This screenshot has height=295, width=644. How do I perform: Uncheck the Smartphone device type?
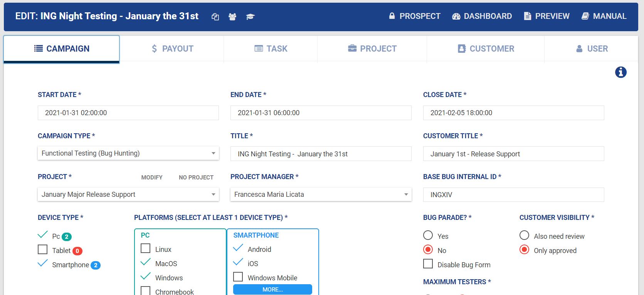pyautogui.click(x=43, y=264)
